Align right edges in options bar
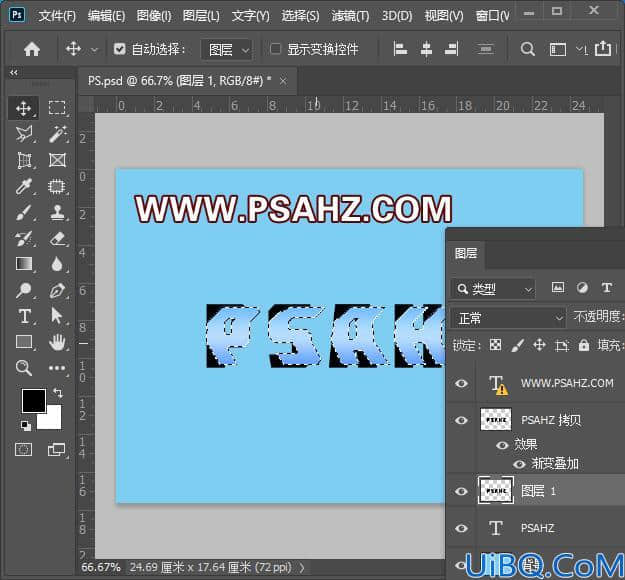This screenshot has height=580, width=625. tap(452, 49)
